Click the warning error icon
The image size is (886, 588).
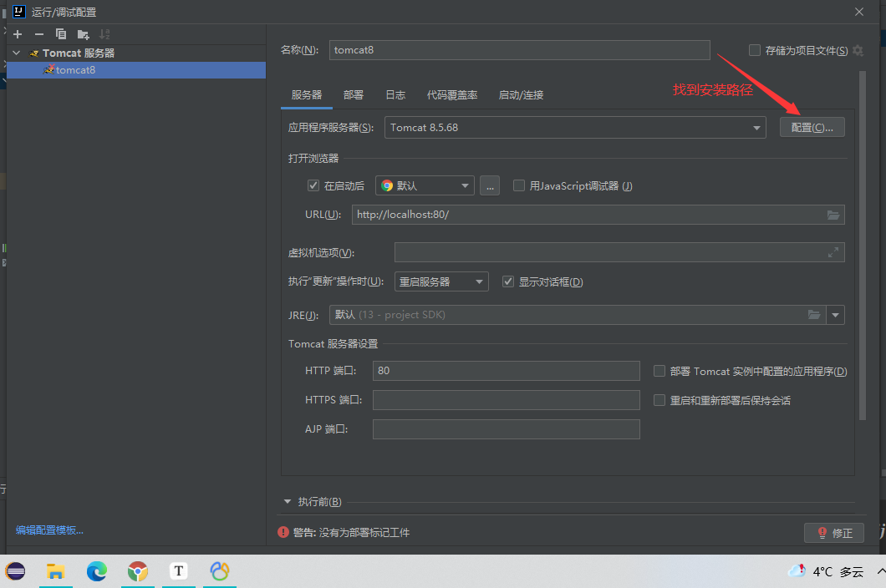pos(283,532)
